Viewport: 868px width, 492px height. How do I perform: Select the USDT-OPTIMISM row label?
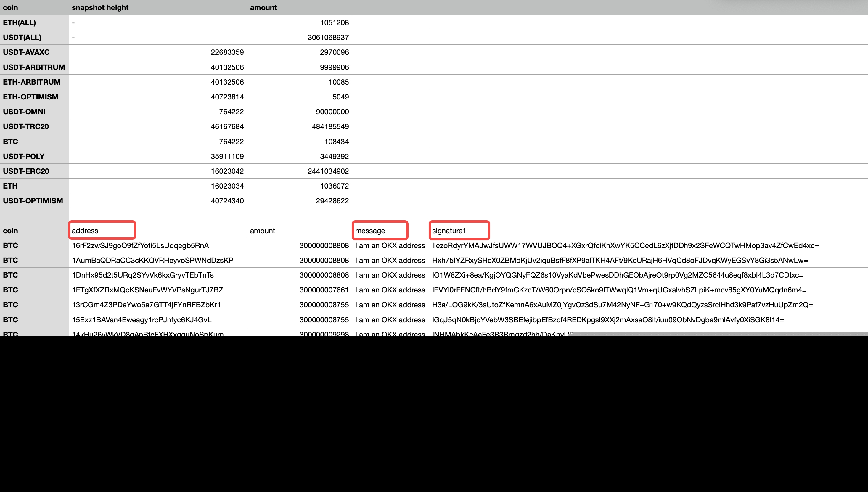(33, 201)
